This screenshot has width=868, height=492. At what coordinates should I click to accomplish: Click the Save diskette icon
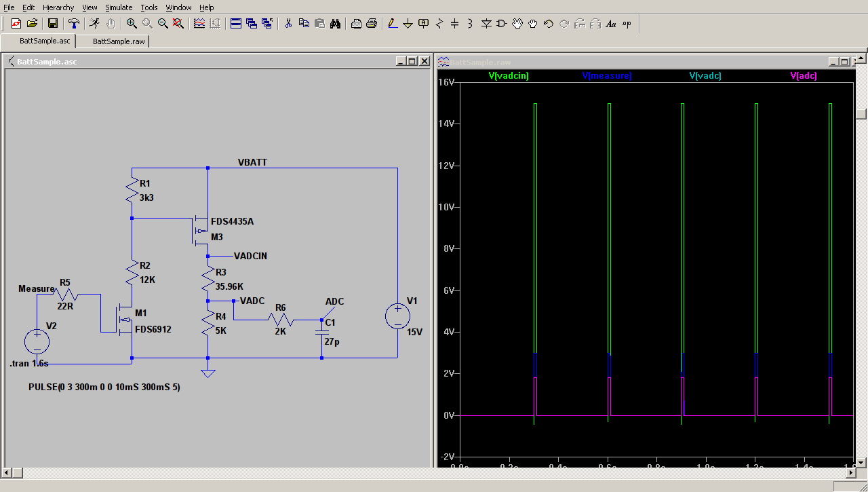click(x=53, y=24)
